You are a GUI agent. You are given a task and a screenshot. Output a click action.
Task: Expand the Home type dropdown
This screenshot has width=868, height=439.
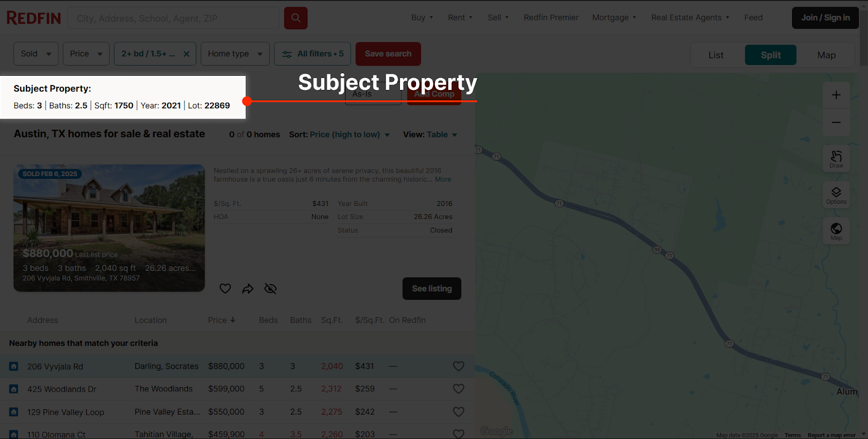point(235,54)
